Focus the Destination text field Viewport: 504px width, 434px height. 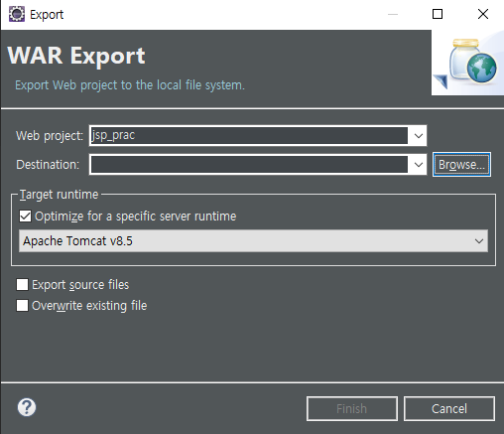pos(249,165)
